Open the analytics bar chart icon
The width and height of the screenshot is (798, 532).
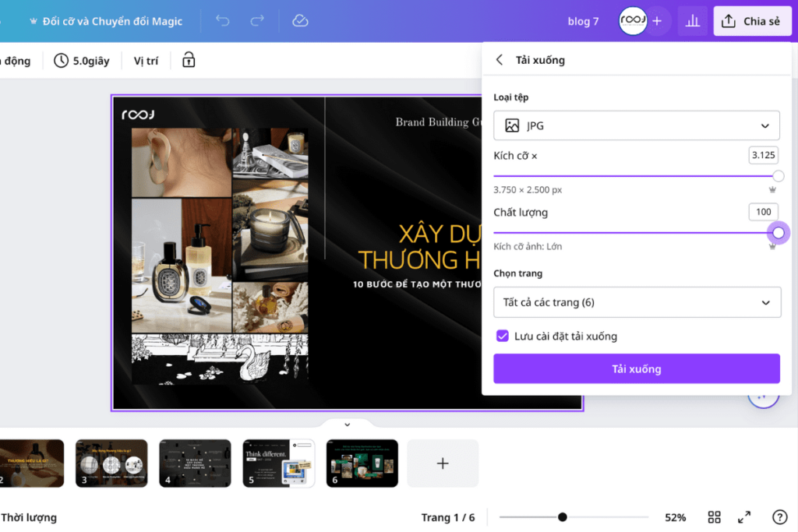tap(693, 21)
